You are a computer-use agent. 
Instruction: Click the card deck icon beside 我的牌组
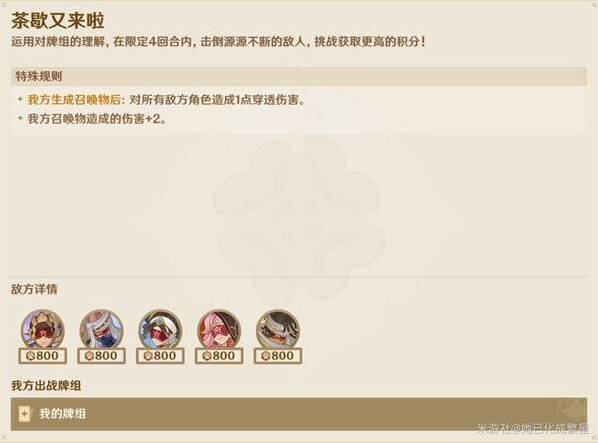[x=24, y=414]
